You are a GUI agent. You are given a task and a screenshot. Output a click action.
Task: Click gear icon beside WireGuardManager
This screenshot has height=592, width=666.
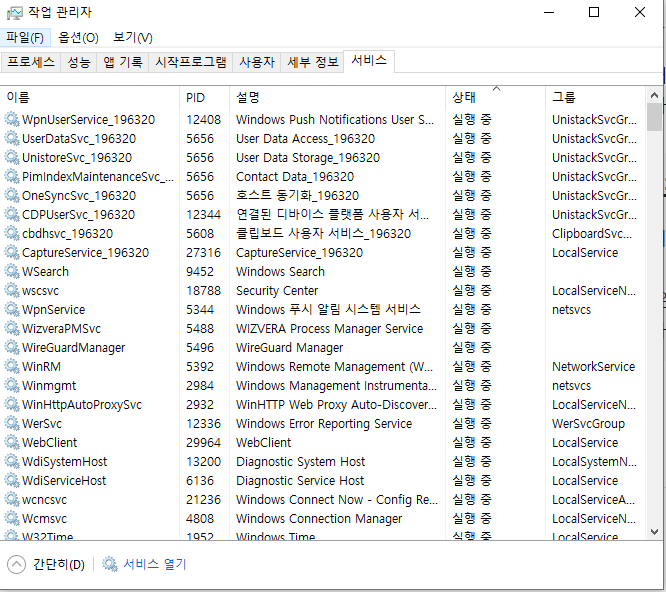click(12, 347)
